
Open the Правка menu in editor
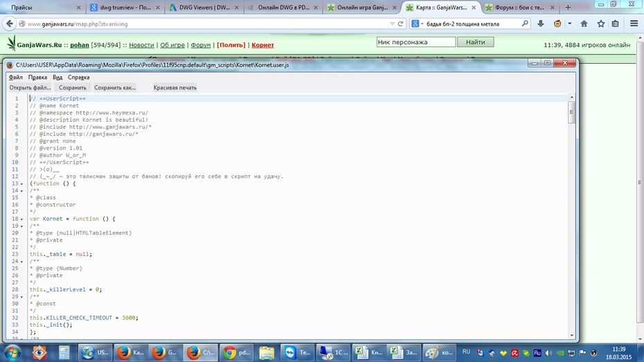[37, 77]
